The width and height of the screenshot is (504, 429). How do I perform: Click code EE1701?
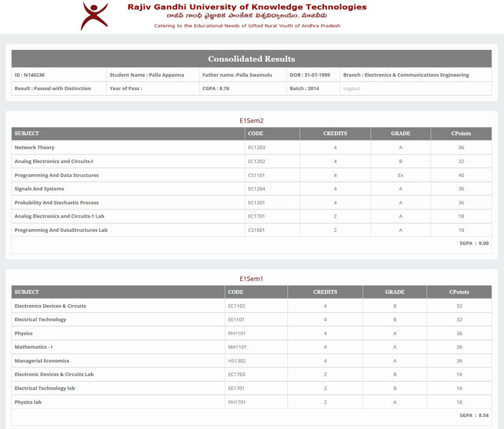[x=236, y=388]
